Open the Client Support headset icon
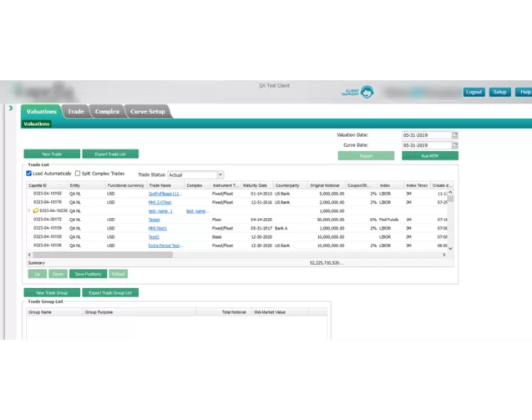Image resolution: width=532 pixels, height=420 pixels. coord(367,92)
